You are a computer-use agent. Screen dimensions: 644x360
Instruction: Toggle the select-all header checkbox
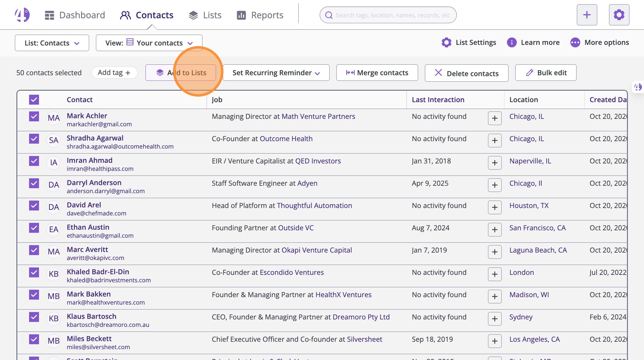[x=34, y=100]
